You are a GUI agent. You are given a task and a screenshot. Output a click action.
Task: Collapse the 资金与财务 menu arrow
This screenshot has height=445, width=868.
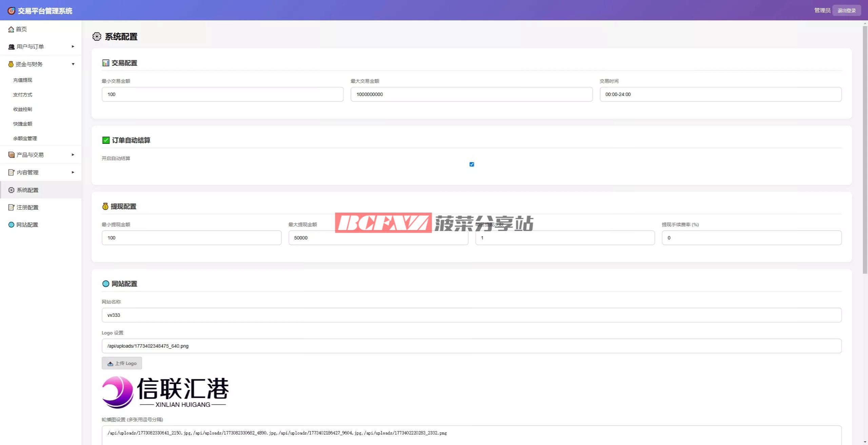(x=73, y=64)
